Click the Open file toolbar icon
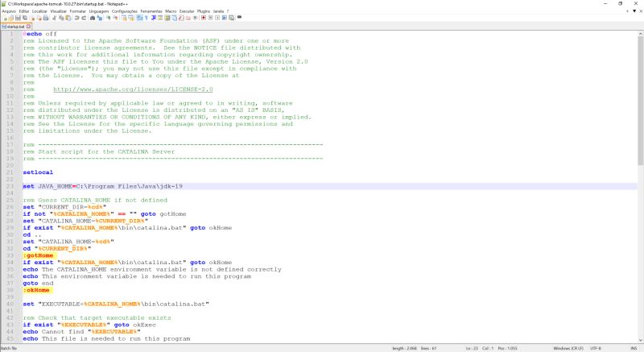Screen dimensions: 644x352 (x=11, y=18)
